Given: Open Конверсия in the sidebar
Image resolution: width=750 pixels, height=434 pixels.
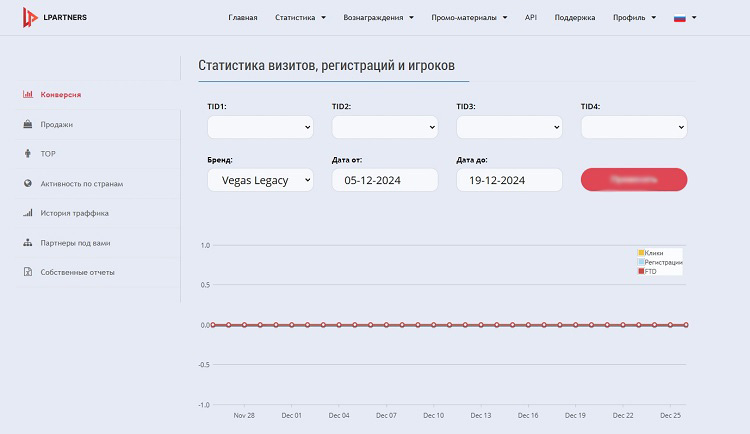Looking at the screenshot, I should coord(61,95).
